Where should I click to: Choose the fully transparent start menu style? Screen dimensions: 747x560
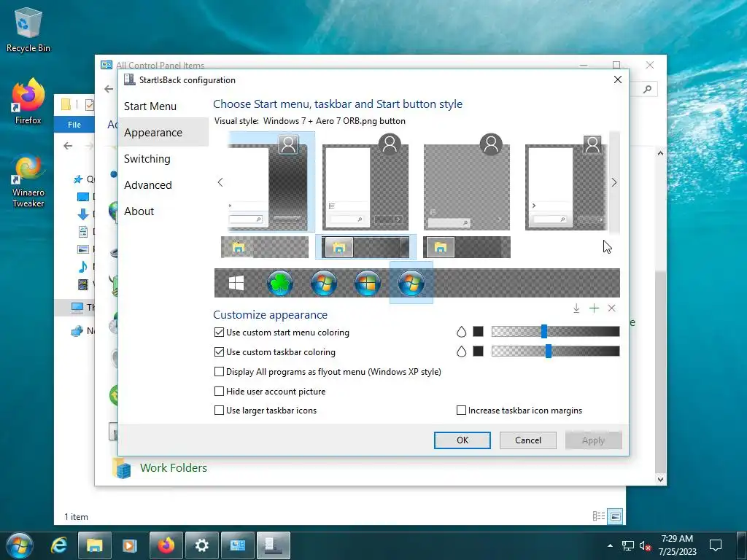click(467, 182)
